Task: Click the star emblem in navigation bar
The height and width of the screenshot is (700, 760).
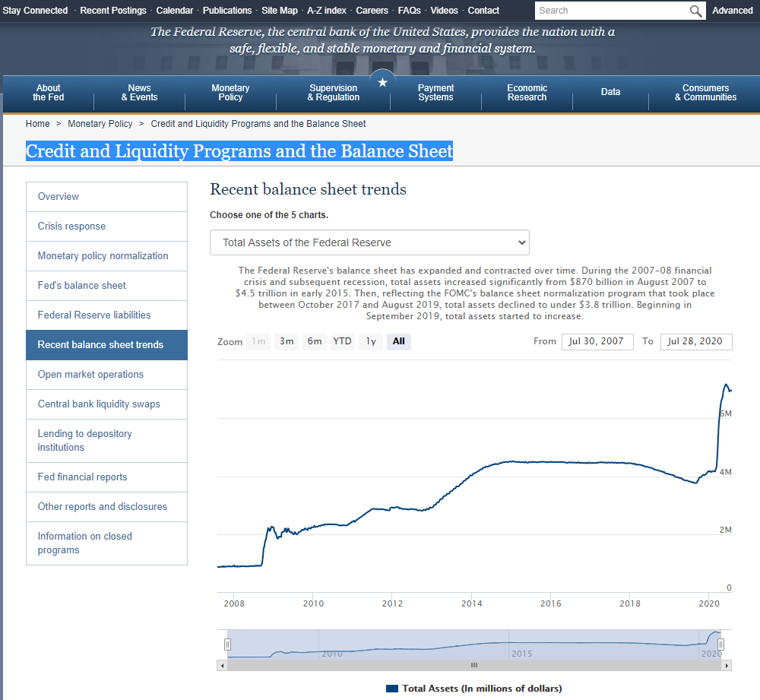Action: tap(382, 82)
